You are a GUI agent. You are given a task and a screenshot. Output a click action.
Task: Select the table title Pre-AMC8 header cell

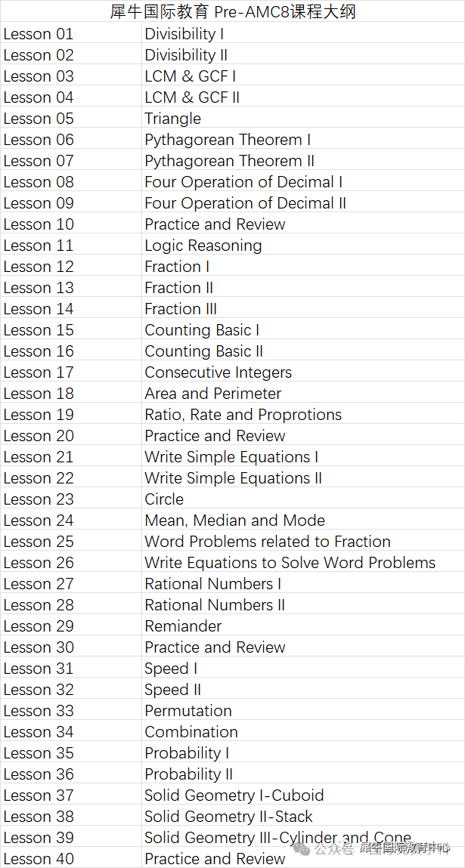pyautogui.click(x=232, y=11)
